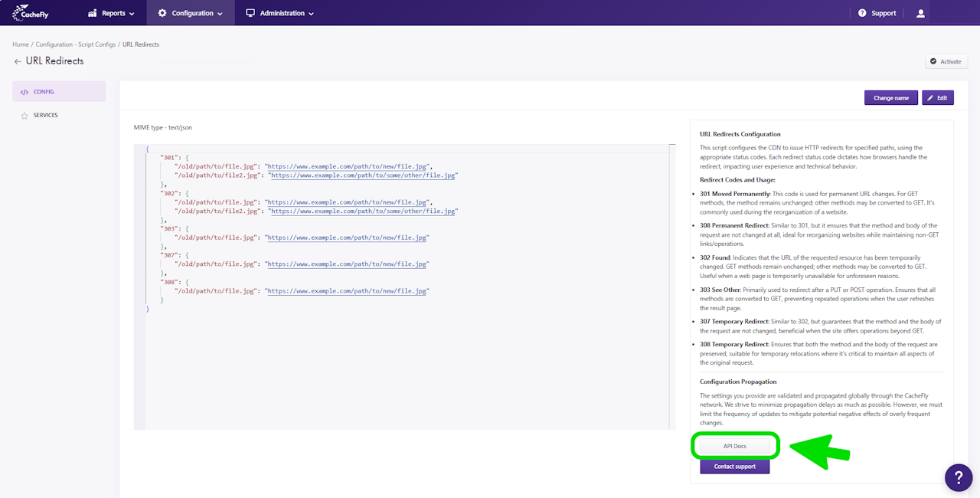Image resolution: width=980 pixels, height=498 pixels.
Task: Click inside the JSON code editor
Action: 406,360
